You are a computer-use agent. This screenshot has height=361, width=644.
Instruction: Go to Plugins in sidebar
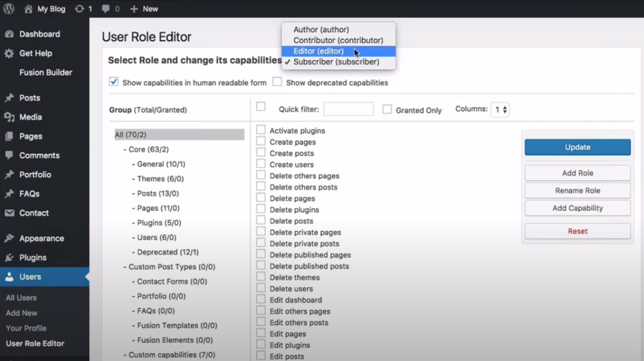click(x=33, y=257)
